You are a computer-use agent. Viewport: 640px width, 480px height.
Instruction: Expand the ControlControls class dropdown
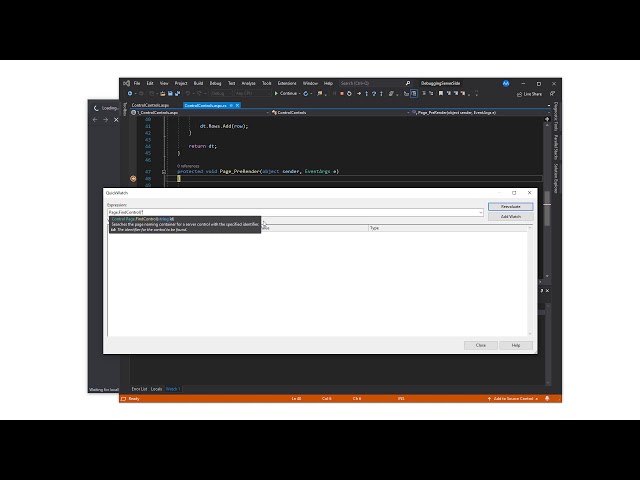266,113
